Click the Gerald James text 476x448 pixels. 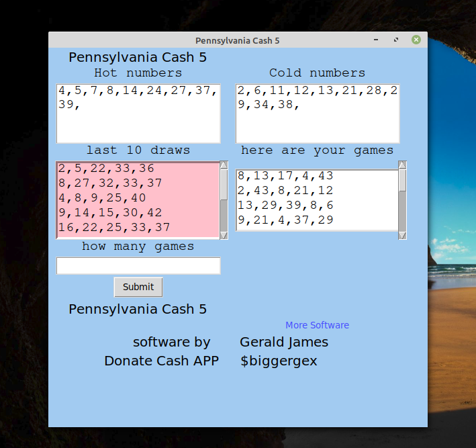coord(284,343)
